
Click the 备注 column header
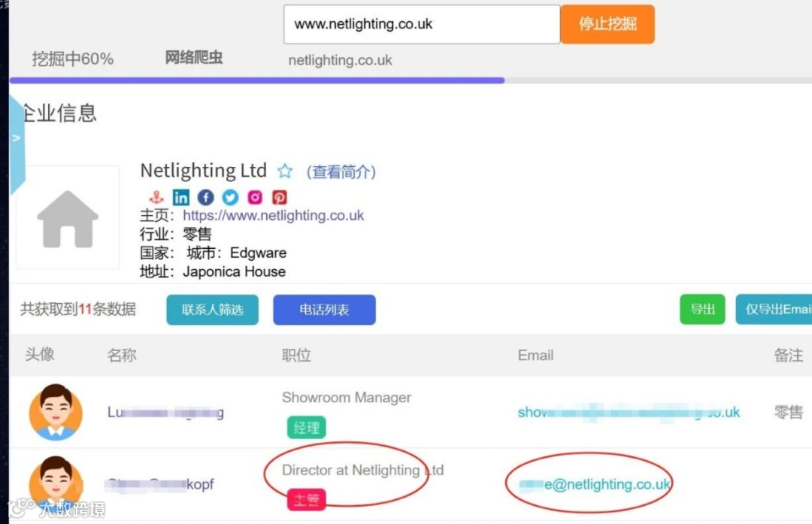788,355
